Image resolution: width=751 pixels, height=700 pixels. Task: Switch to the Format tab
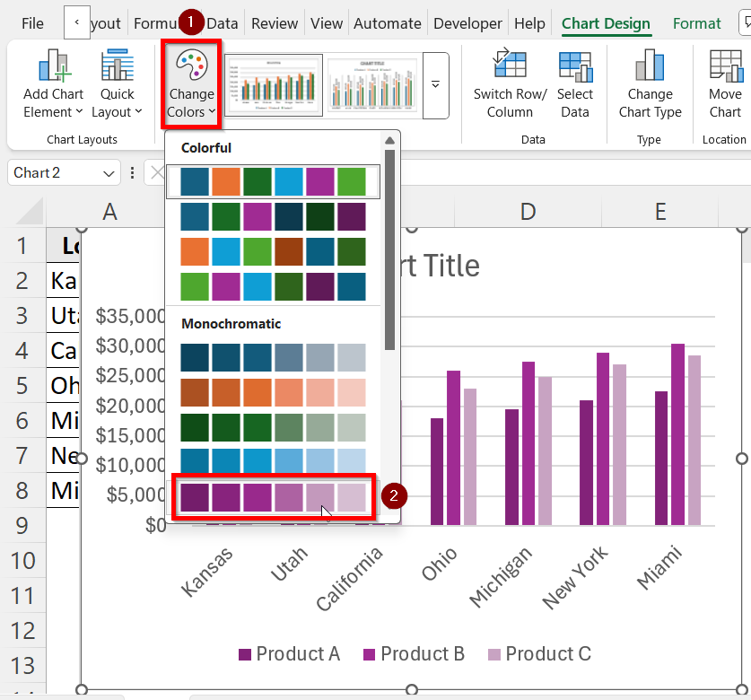point(696,23)
